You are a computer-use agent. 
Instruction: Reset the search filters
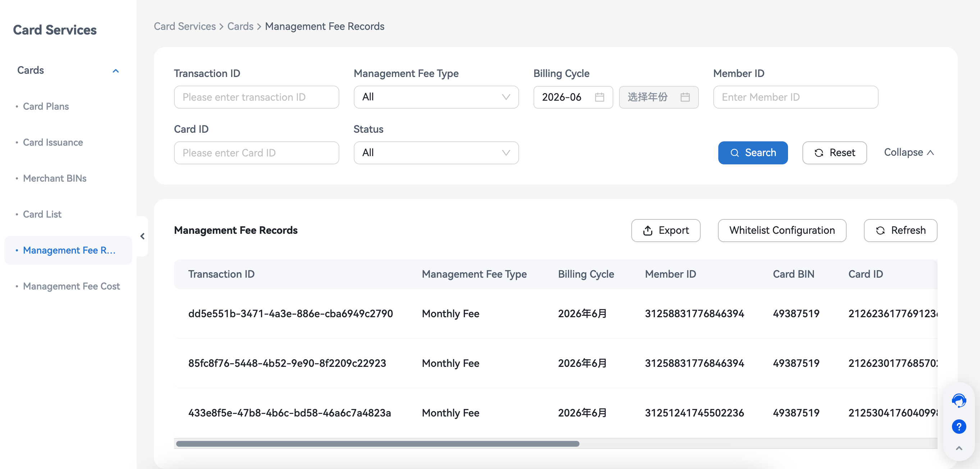click(834, 152)
